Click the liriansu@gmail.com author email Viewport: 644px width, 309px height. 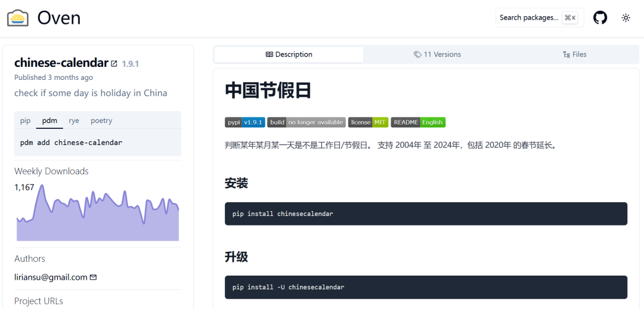51,277
